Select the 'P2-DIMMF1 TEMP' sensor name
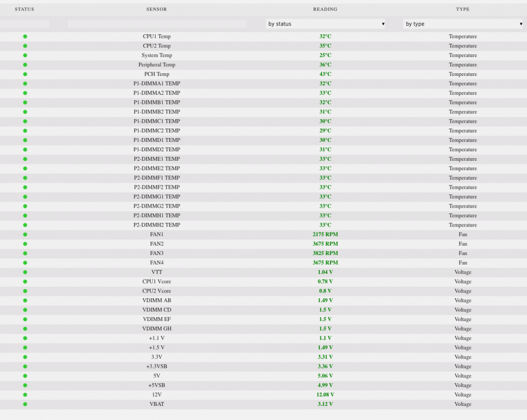Screen dimensions: 527x420 [x=157, y=178]
